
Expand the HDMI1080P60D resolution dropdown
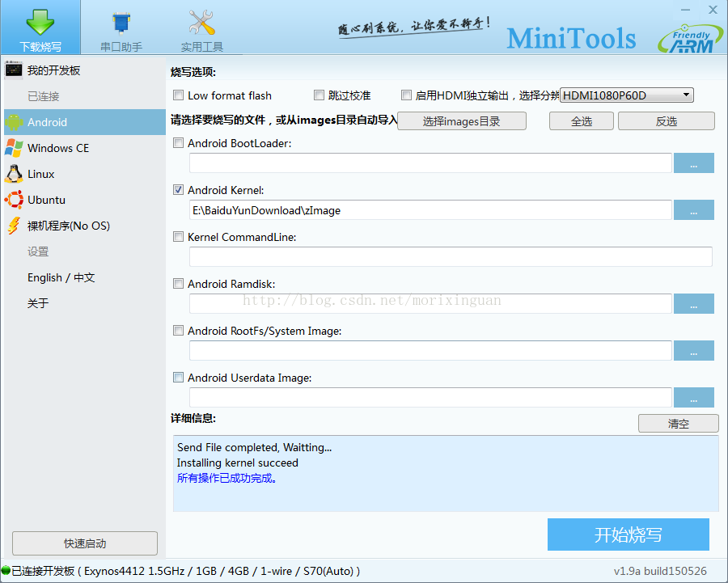pyautogui.click(x=627, y=95)
